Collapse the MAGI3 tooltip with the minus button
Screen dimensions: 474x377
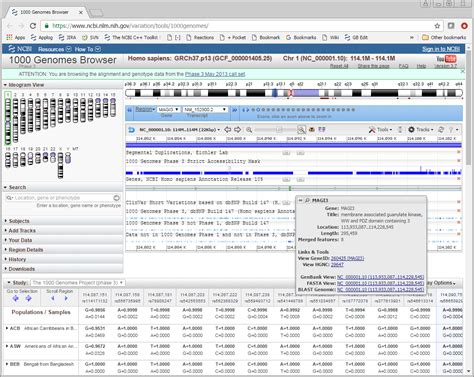pyautogui.click(x=300, y=200)
